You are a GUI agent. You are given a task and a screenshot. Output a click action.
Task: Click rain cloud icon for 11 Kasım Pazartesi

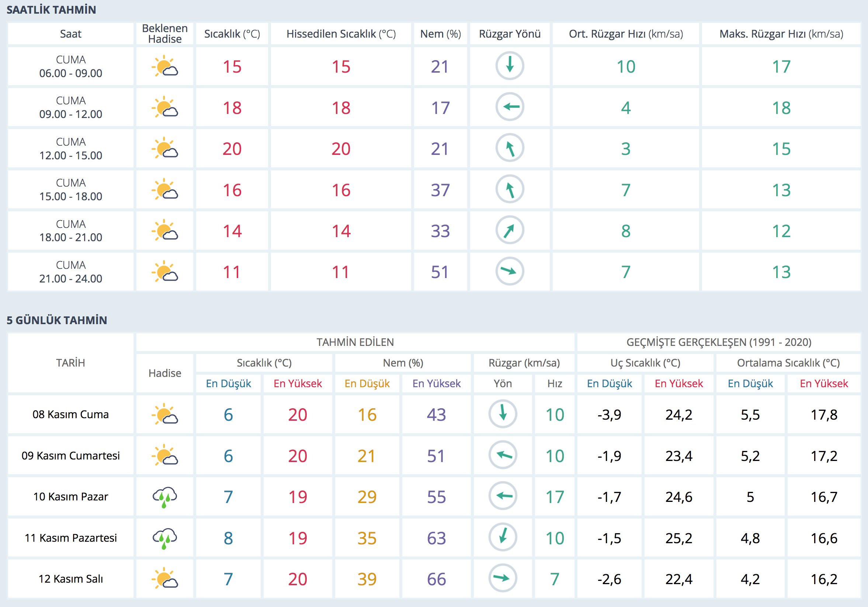pos(165,538)
